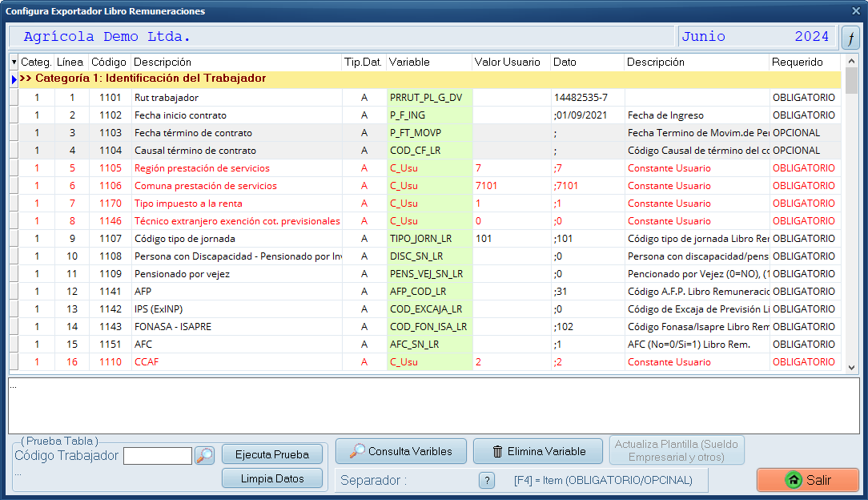Click variable cell TIPO_JORN_LR
Screen dimensions: 868x500
[429, 239]
